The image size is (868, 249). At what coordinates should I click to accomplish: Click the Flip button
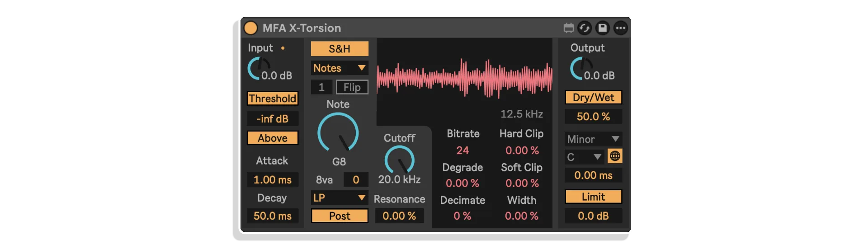pyautogui.click(x=352, y=87)
